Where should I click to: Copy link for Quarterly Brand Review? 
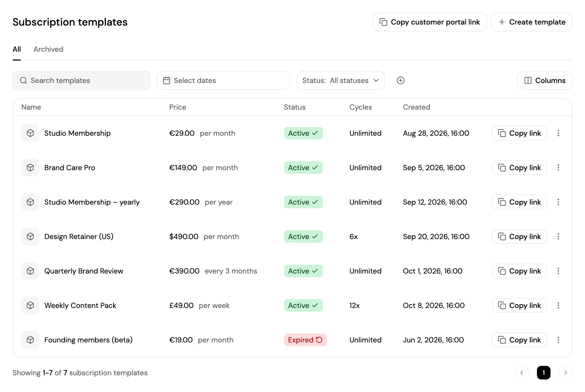click(x=519, y=271)
